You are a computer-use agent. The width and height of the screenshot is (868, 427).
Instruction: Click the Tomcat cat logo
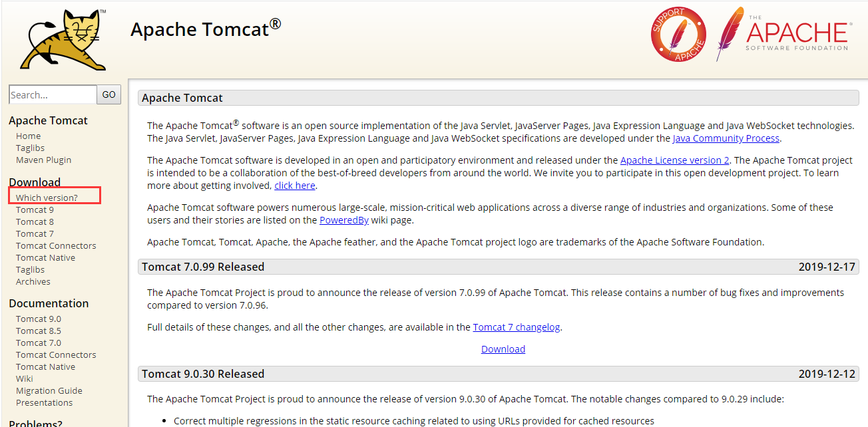[62, 38]
